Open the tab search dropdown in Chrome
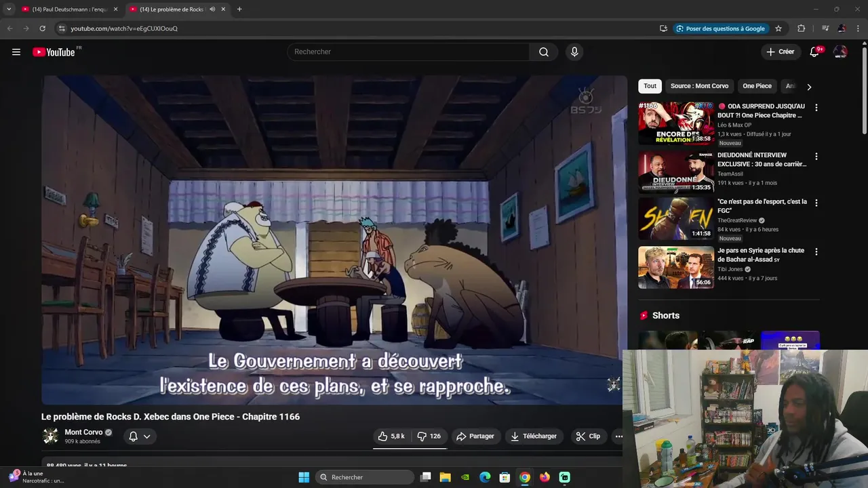The width and height of the screenshot is (868, 488). pos(9,9)
